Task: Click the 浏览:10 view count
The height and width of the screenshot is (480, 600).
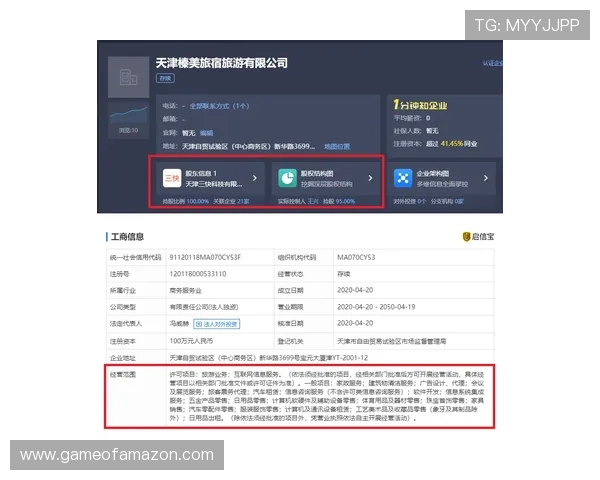Action: (x=128, y=131)
